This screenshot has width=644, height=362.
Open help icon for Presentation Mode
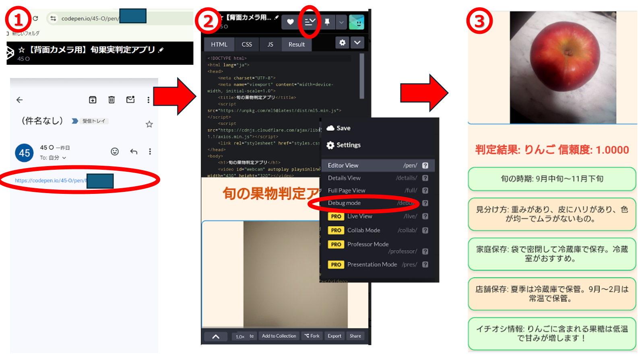pyautogui.click(x=425, y=265)
